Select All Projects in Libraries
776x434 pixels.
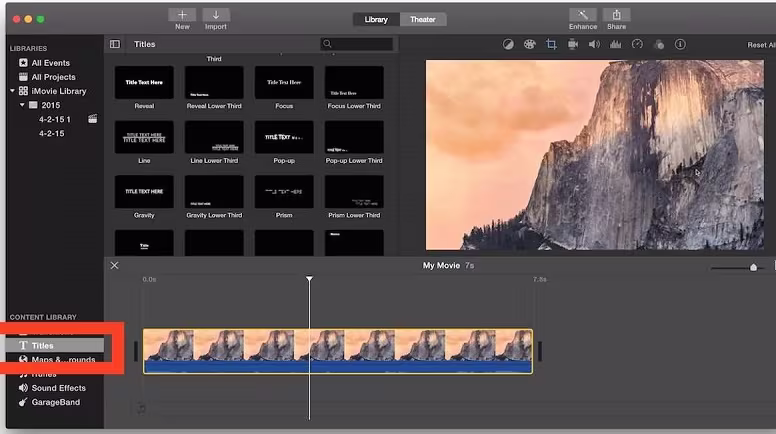point(53,77)
